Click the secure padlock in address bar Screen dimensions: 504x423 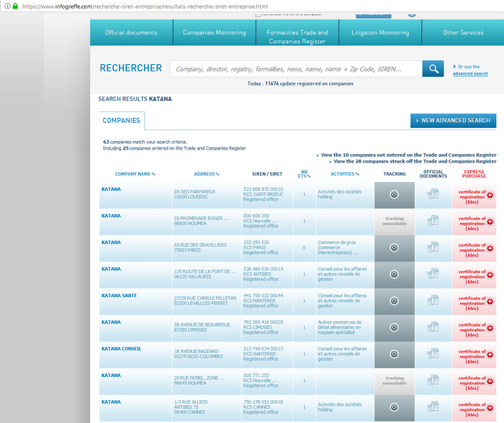tap(6, 6)
